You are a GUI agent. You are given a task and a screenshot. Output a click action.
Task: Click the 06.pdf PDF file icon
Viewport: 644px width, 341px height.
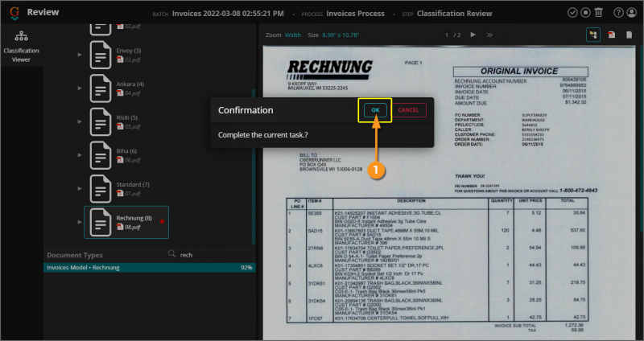tap(120, 160)
